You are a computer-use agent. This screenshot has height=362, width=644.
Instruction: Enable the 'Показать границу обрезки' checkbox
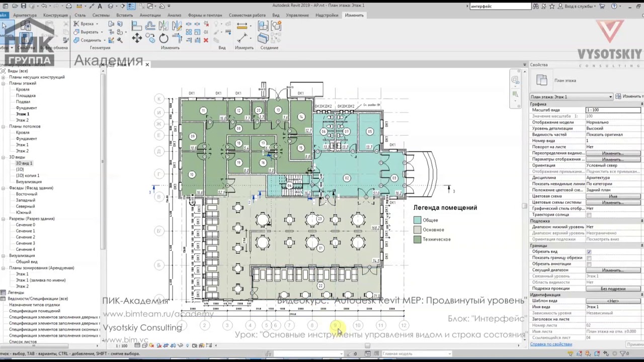[589, 258]
